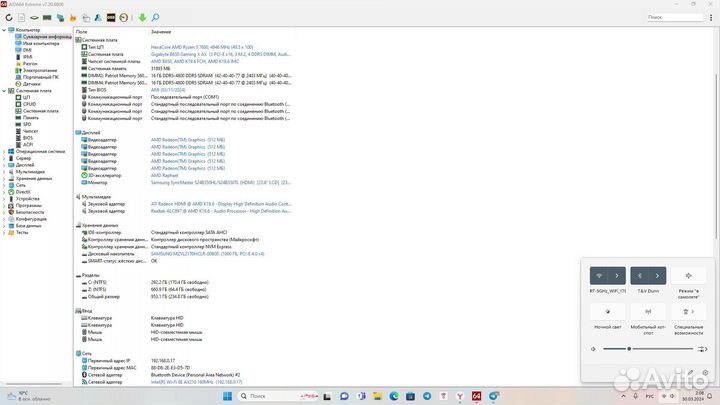The image size is (720, 405).
Task: Click the SMART-статус жёстких дисков row
Action: point(184,261)
